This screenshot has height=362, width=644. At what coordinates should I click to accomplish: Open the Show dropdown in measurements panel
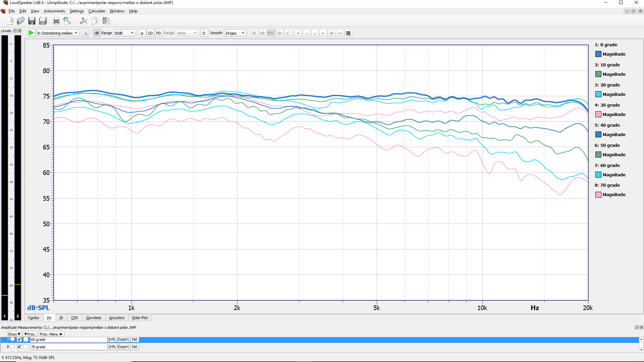(x=14, y=334)
